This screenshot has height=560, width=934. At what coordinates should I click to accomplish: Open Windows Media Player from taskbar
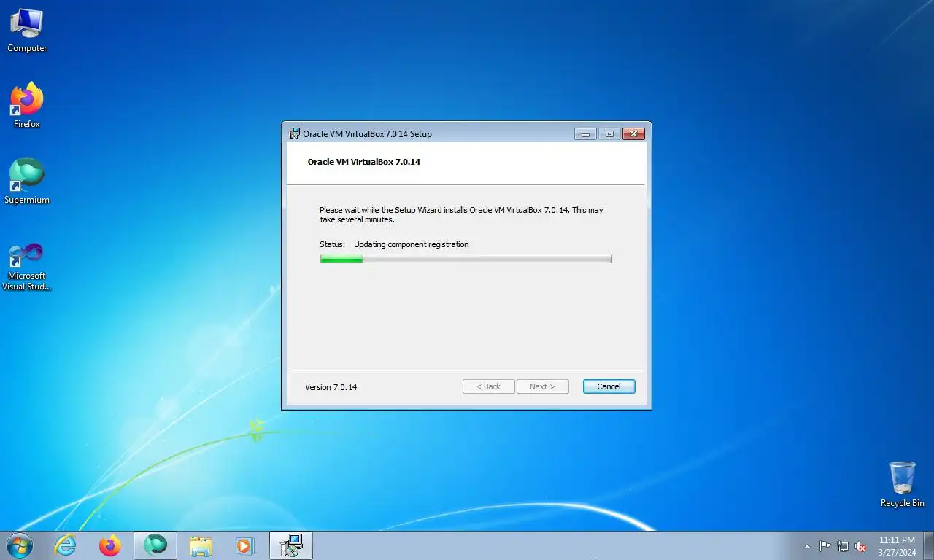[x=244, y=545]
